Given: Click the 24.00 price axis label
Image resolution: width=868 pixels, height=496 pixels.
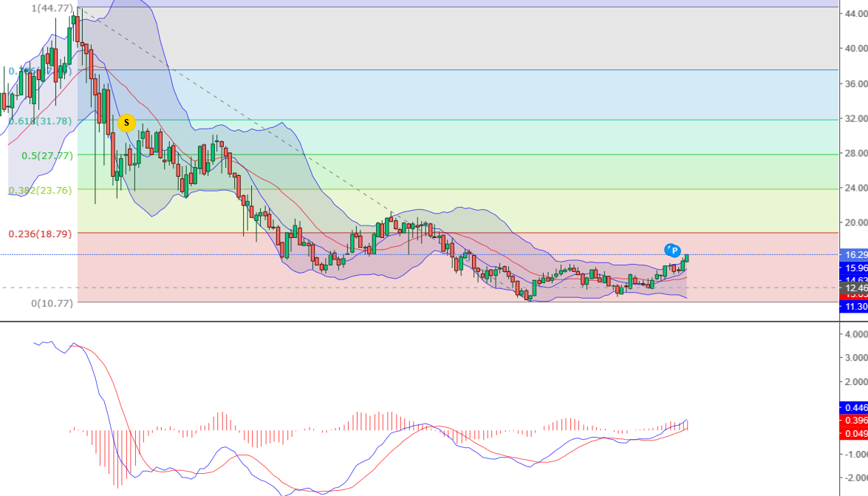Looking at the screenshot, I should [x=856, y=188].
